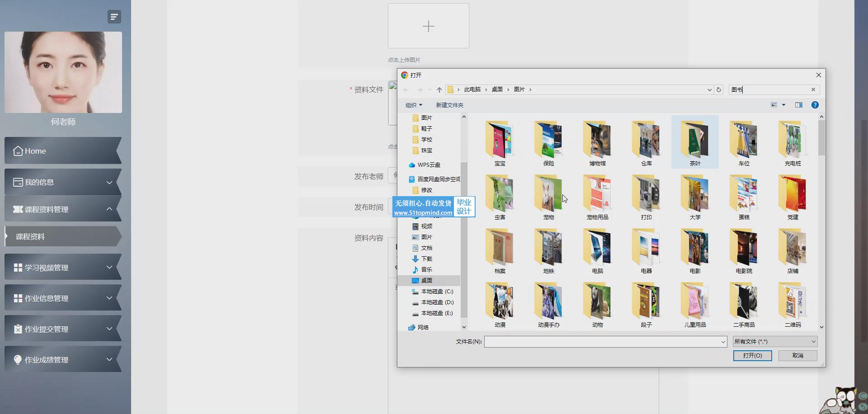This screenshot has height=414, width=868.
Task: Collapse the 课程资料管理 sidebar menu
Action: (x=63, y=209)
